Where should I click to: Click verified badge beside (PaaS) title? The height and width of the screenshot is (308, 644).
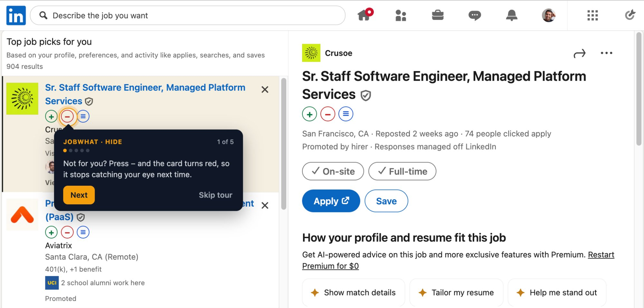tap(81, 218)
